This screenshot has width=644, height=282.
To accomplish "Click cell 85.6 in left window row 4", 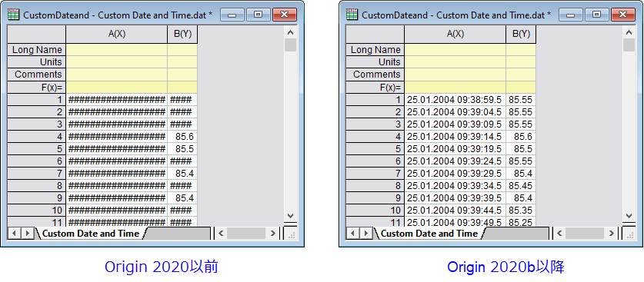I will pyautogui.click(x=182, y=137).
